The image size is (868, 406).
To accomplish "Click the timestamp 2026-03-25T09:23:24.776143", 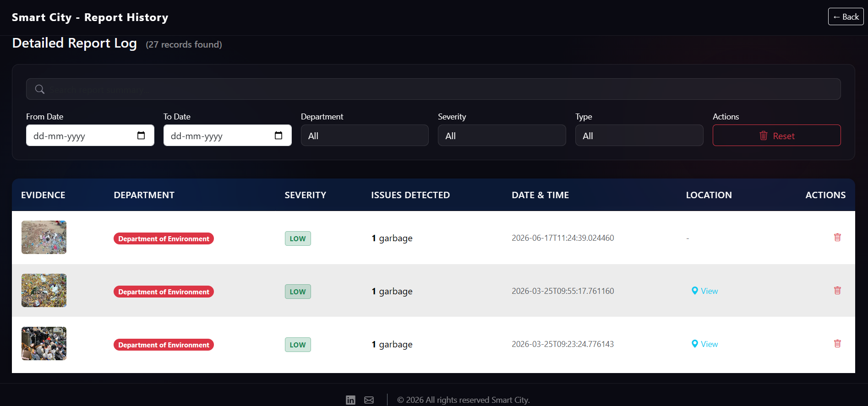I will coord(563,344).
